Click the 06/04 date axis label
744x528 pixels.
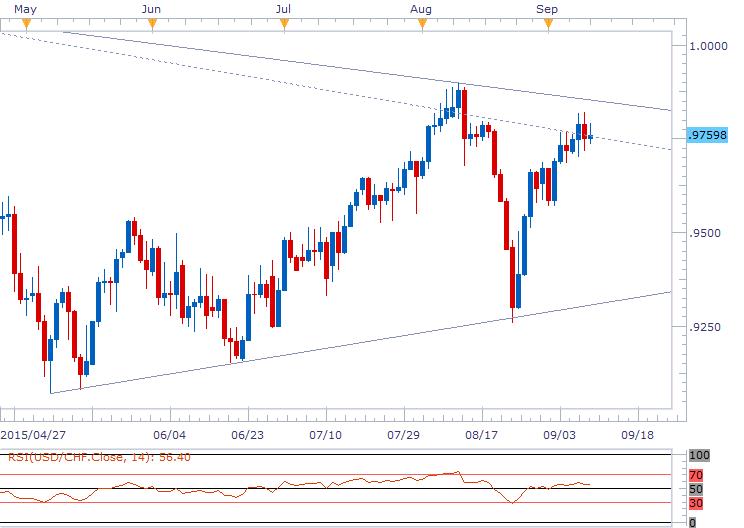point(169,435)
